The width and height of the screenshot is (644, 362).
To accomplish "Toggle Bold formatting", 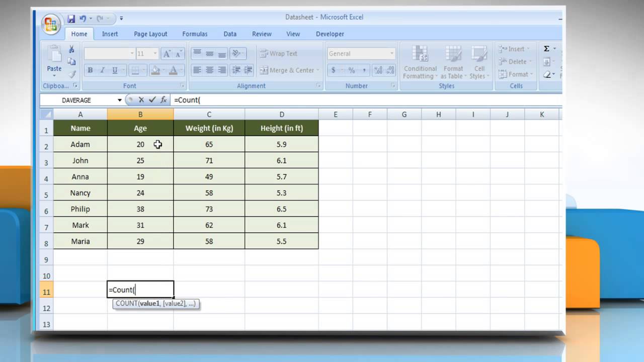I will [x=90, y=70].
